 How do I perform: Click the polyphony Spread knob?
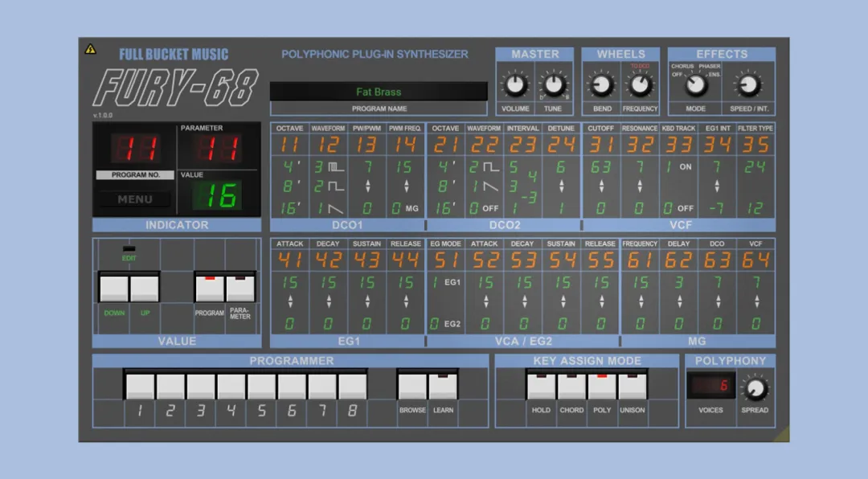point(755,389)
